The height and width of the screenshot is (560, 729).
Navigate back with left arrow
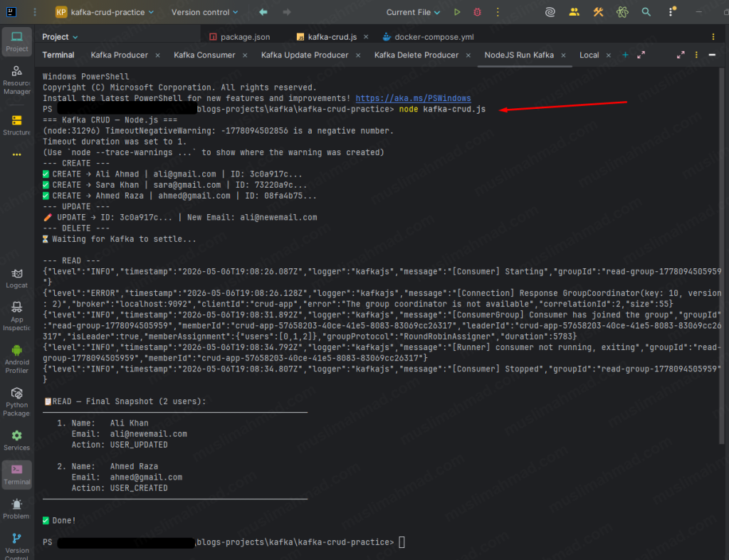pos(263,12)
